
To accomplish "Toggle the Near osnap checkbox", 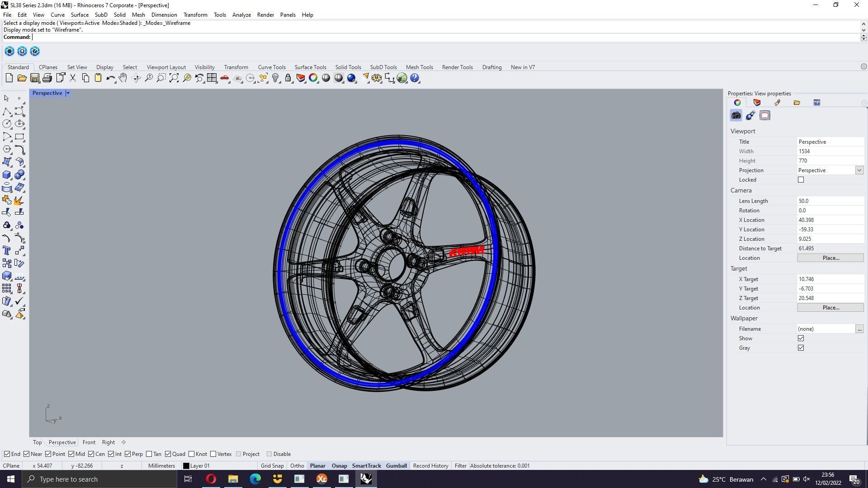I will (27, 454).
